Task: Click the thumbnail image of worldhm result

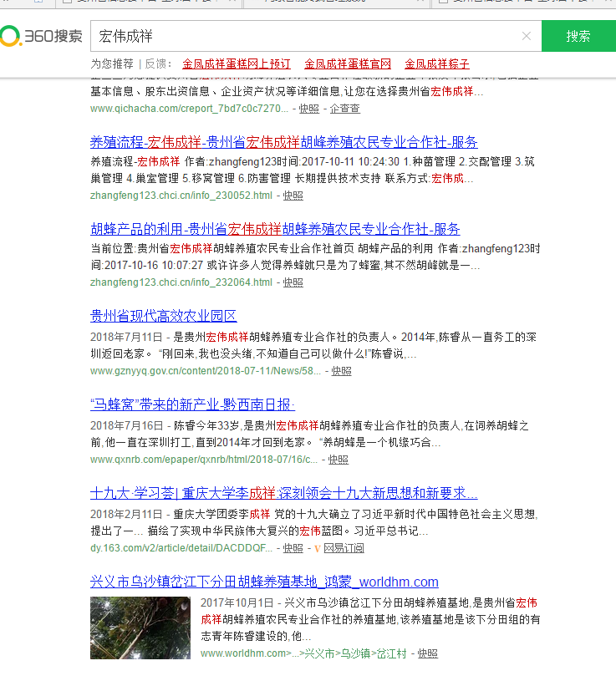Action: (140, 628)
